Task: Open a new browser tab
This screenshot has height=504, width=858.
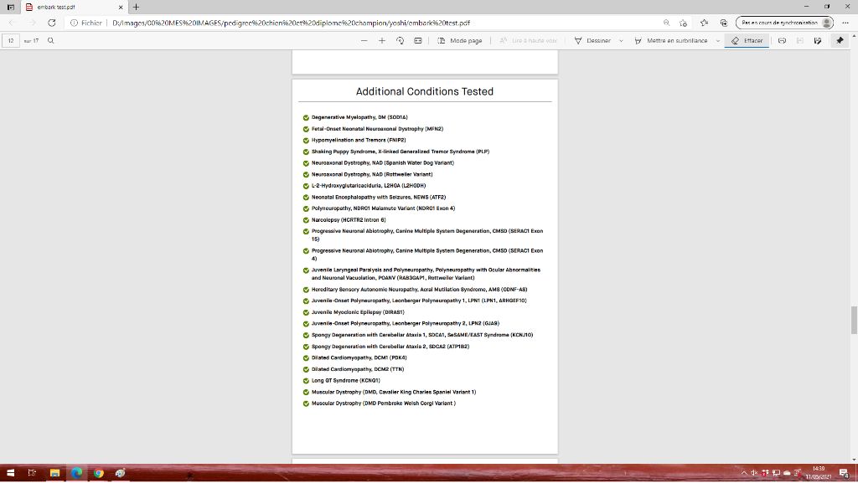Action: coord(136,7)
